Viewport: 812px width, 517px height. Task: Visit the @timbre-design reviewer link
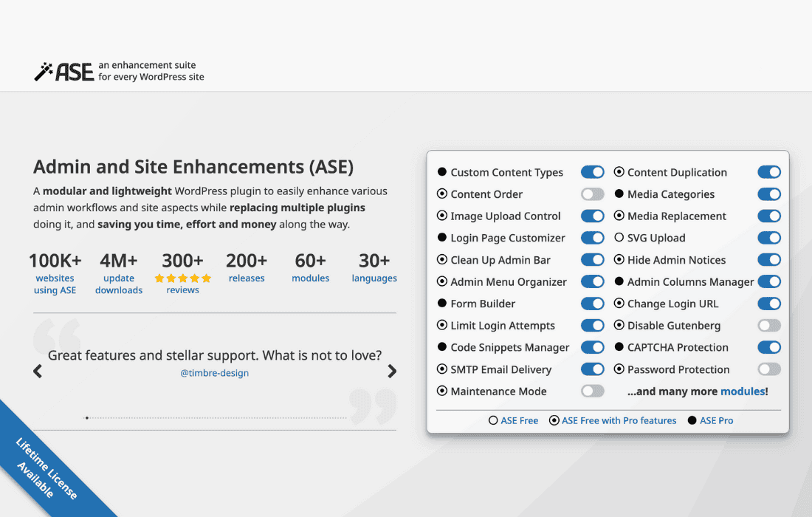point(214,373)
